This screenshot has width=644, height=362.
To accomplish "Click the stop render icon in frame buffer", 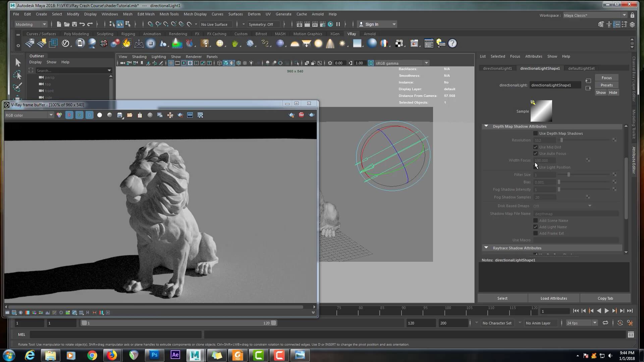I will (301, 115).
